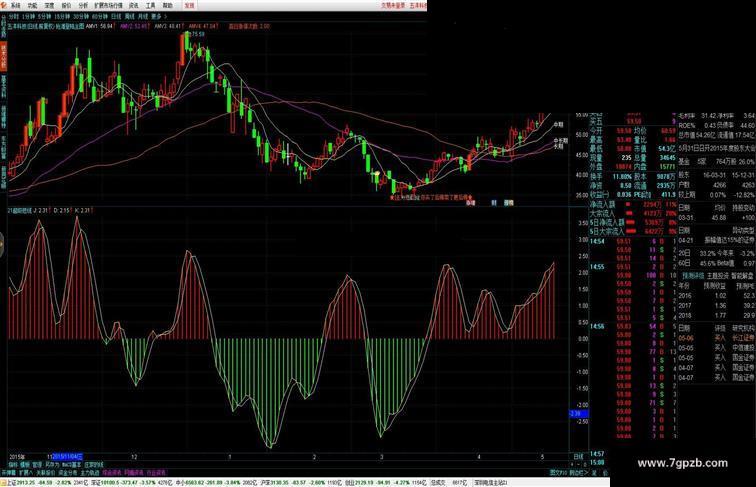Click the 大宗流入 row in quote panel
Screen dimensions: 756x487
(x=633, y=213)
